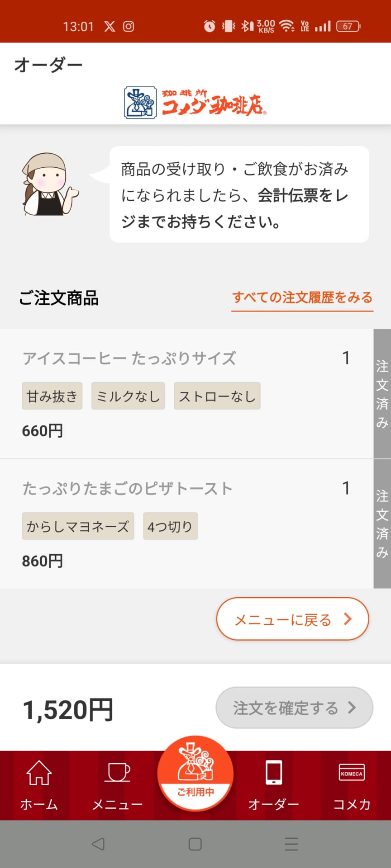
Task: Tap メニューに戻る button
Action: coord(292,619)
